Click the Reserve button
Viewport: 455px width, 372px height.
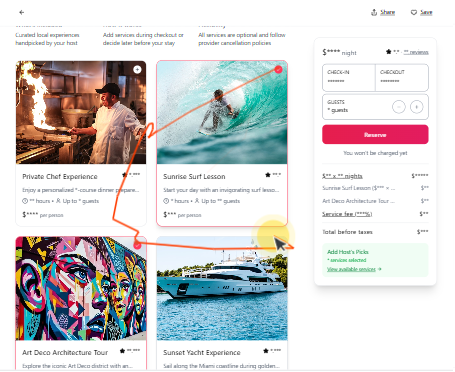[x=375, y=135]
